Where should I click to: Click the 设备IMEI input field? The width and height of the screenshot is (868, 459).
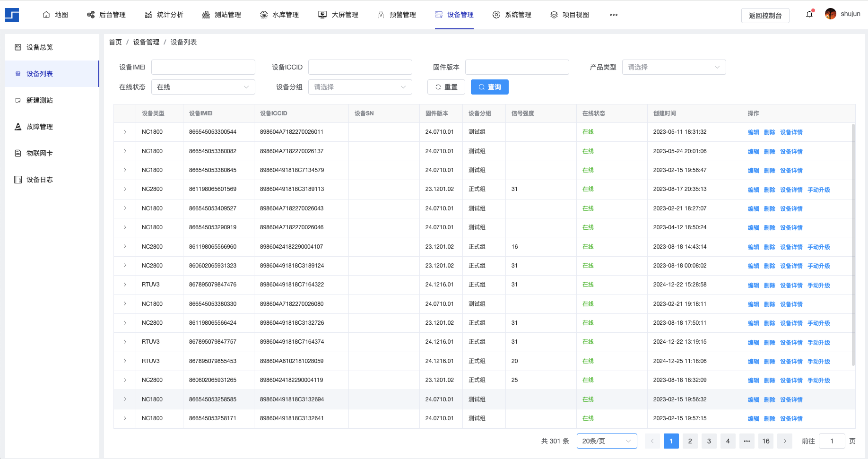[x=203, y=67]
